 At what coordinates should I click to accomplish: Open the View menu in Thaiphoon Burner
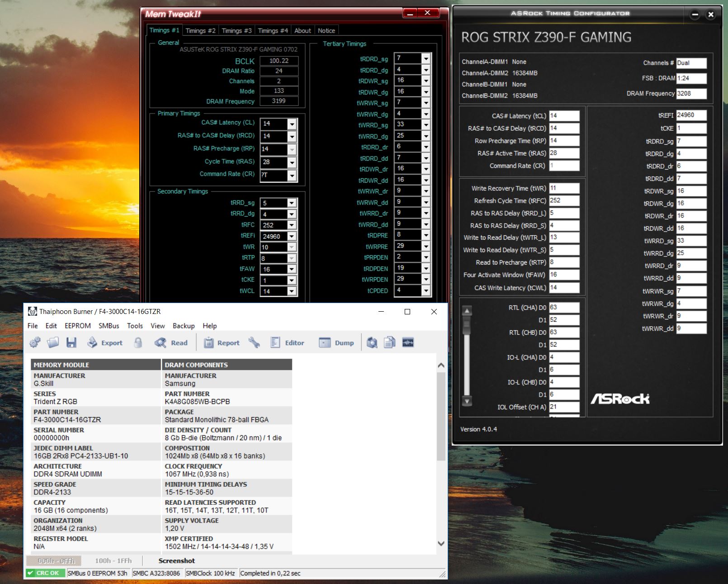click(x=158, y=326)
